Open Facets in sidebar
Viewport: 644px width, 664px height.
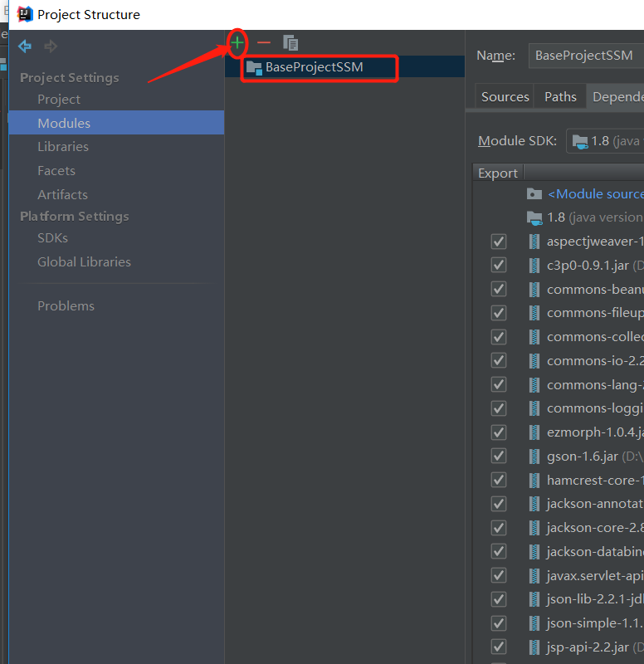(56, 171)
